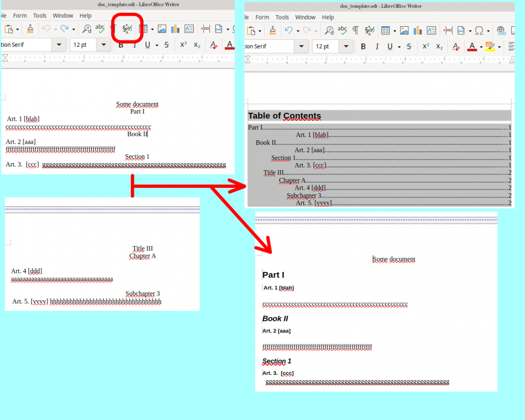Open underline style dropdown in left window
This screenshot has height=420, width=525.
(156, 45)
